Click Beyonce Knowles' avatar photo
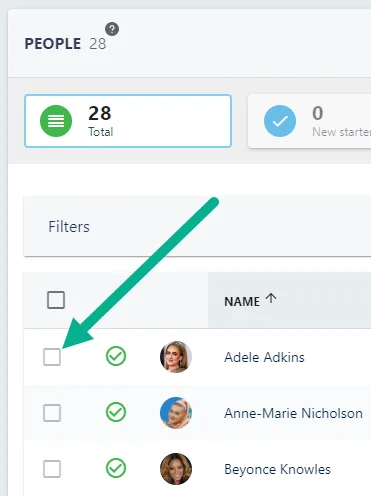Screen dimensions: 371x496 pos(176,469)
